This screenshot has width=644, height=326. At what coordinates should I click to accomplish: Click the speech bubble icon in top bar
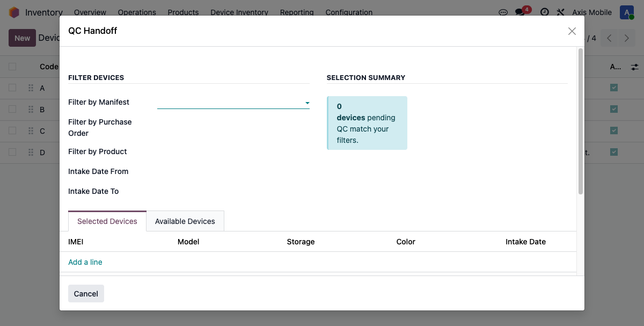click(503, 12)
